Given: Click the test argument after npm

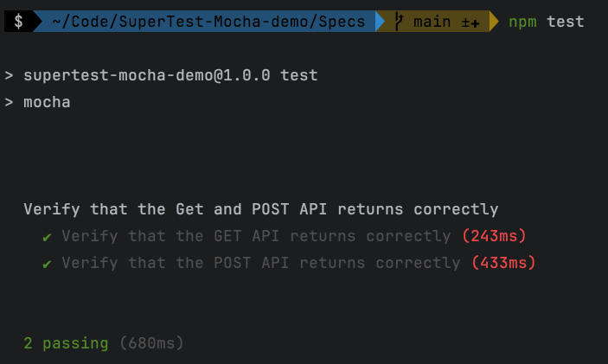Looking at the screenshot, I should point(565,22).
